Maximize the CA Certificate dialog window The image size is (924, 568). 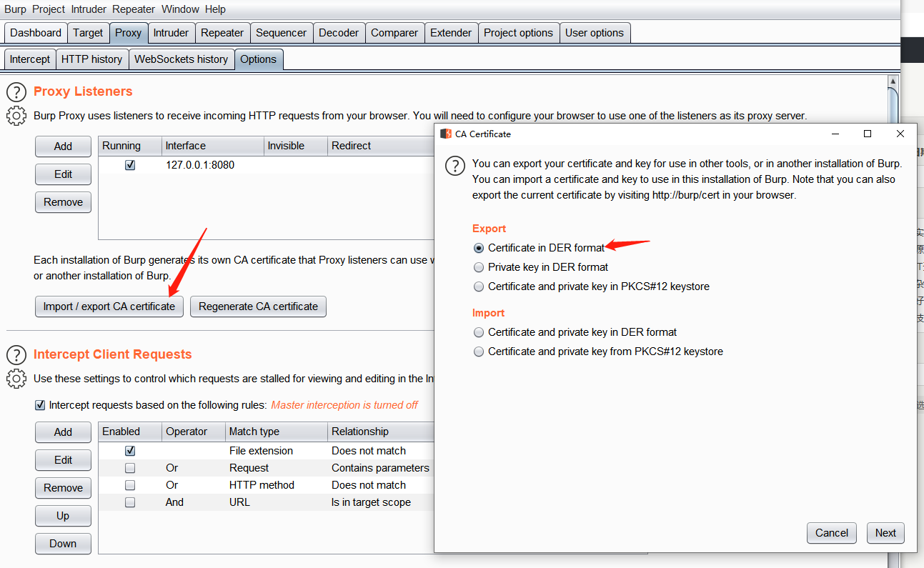click(x=868, y=134)
